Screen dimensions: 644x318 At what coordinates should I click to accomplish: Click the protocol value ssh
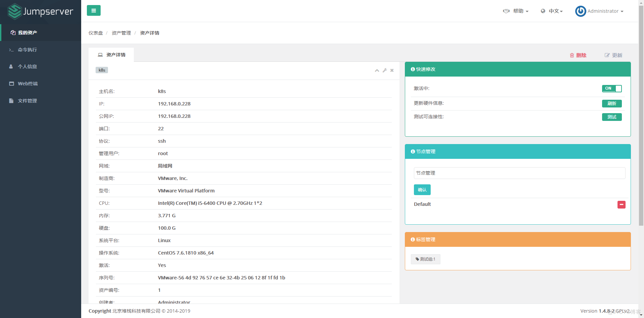[162, 141]
